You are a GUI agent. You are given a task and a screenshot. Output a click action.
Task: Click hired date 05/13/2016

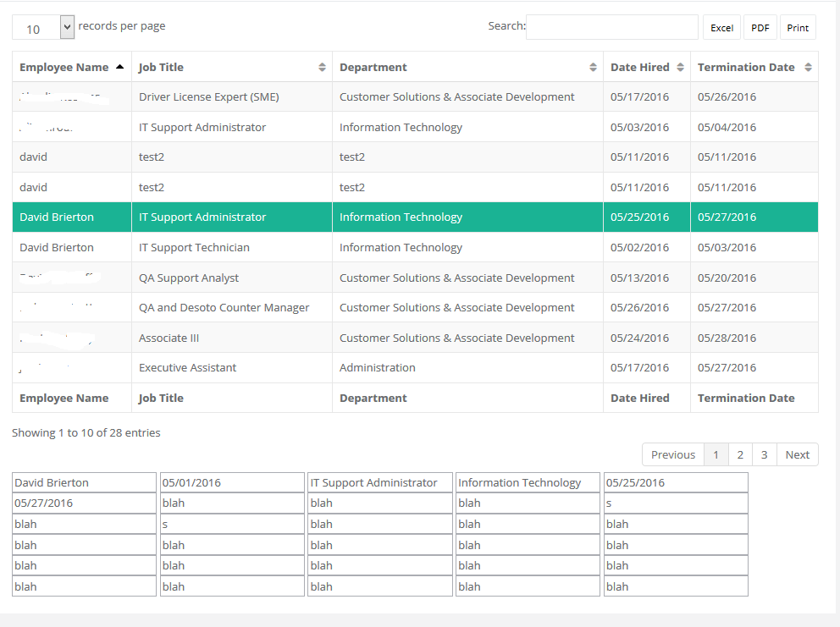(x=639, y=278)
